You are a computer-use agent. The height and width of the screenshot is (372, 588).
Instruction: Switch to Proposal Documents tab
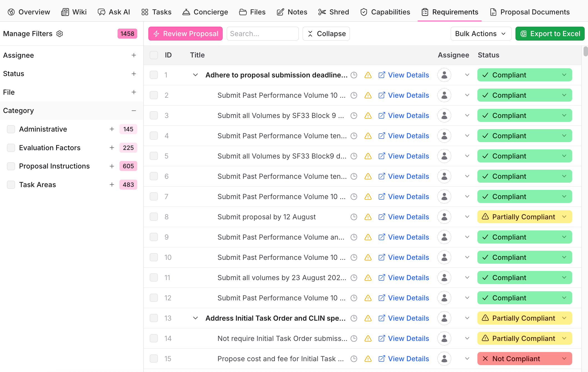[x=530, y=12]
